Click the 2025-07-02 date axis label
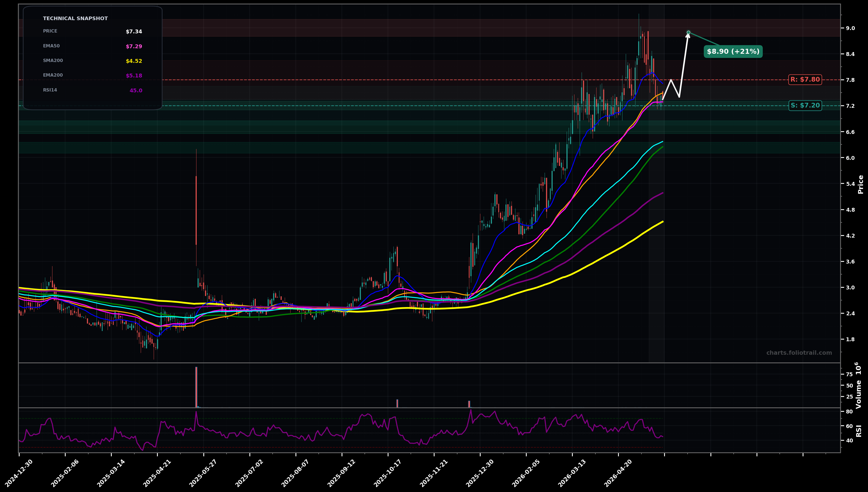The height and width of the screenshot is (492, 868). pyautogui.click(x=249, y=473)
